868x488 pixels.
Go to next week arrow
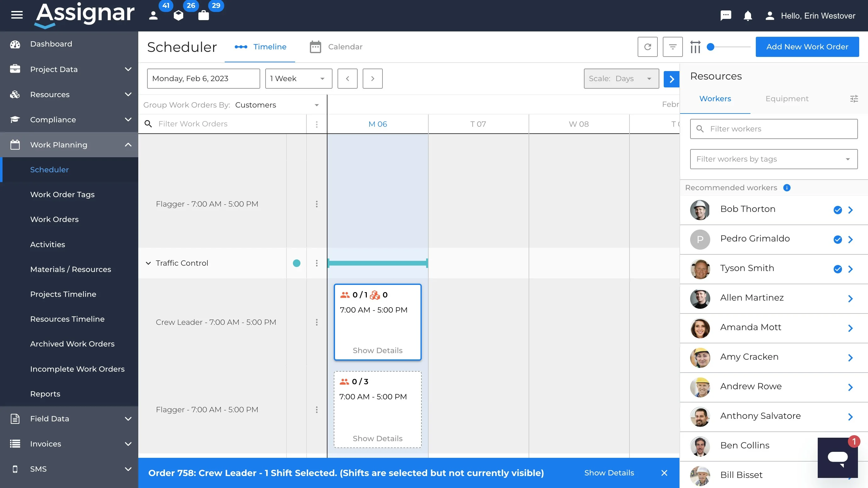click(x=372, y=79)
